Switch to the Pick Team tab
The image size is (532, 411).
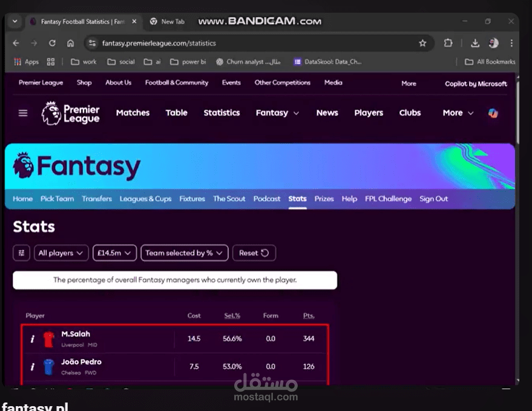click(57, 199)
